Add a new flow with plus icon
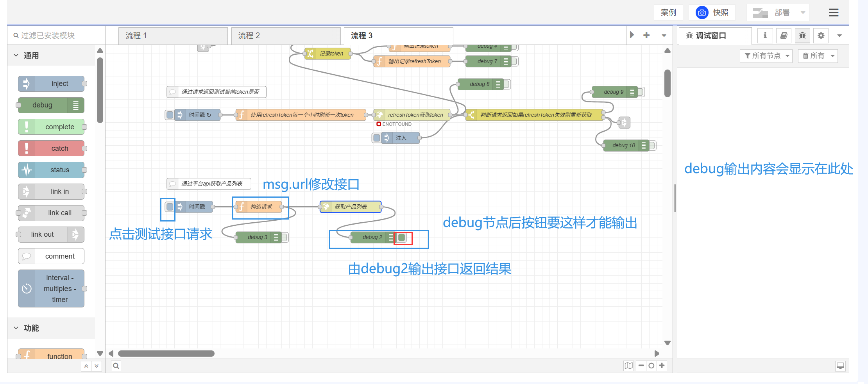 click(x=646, y=35)
